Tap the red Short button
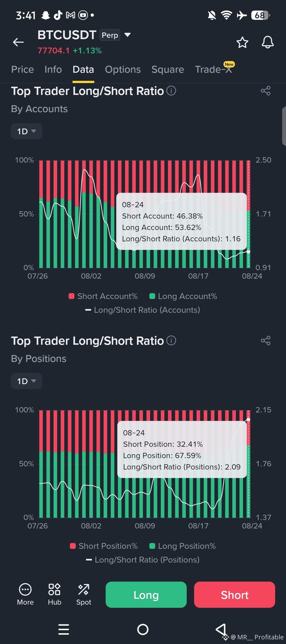This screenshot has width=286, height=644. point(235,595)
